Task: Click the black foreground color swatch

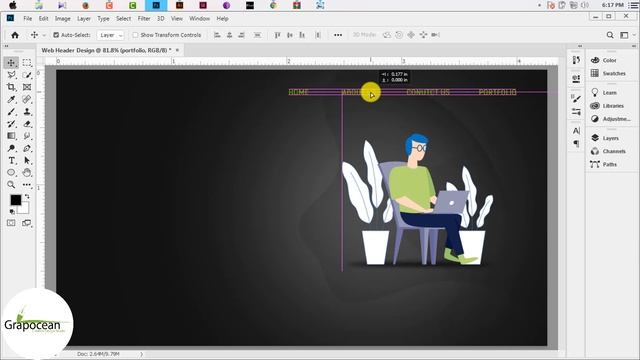Action: (x=16, y=200)
